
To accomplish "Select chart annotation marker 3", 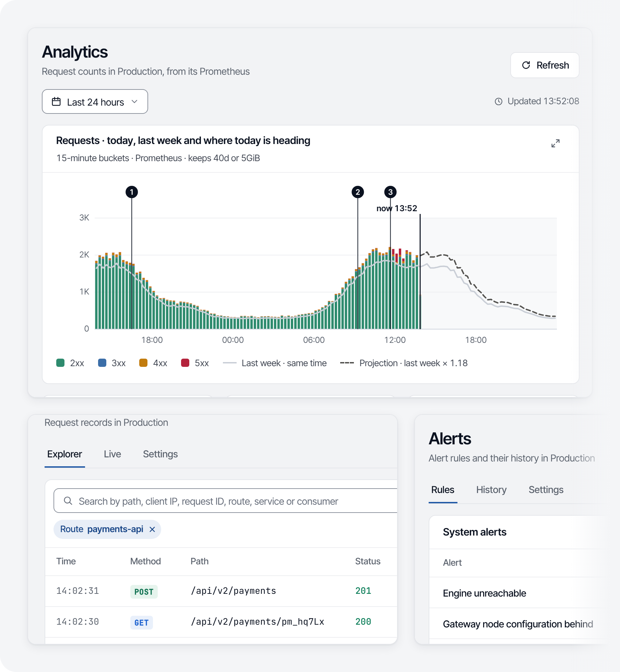I will [x=390, y=192].
